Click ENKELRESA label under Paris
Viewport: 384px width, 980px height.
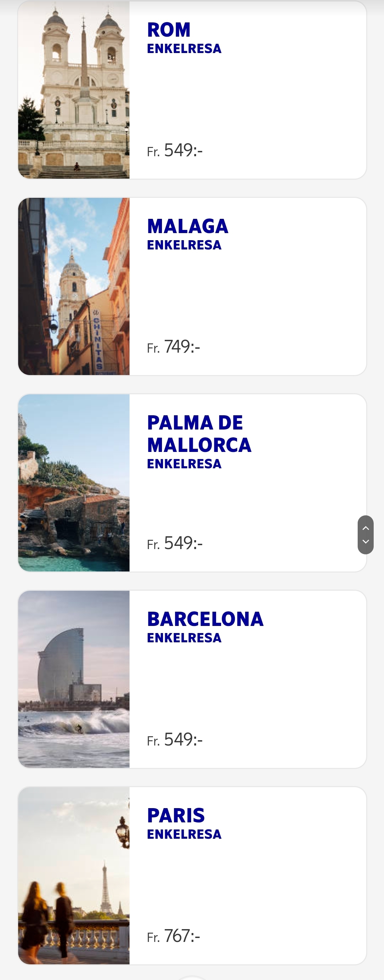[184, 834]
